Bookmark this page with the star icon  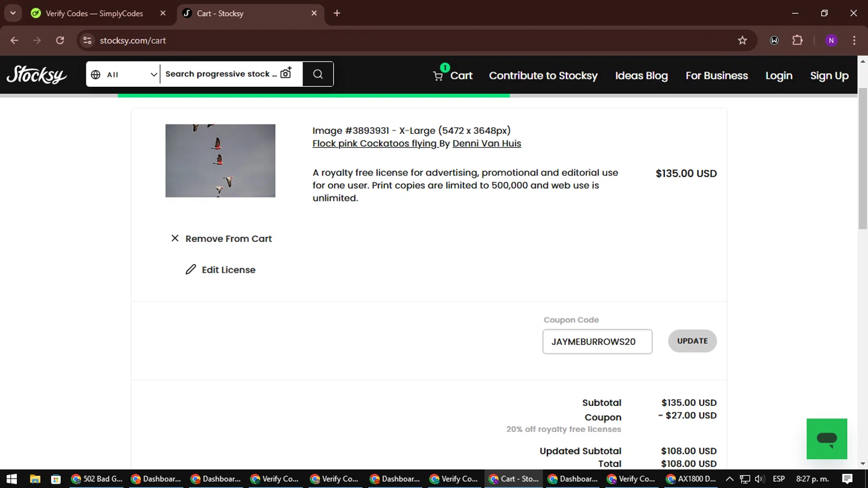742,41
